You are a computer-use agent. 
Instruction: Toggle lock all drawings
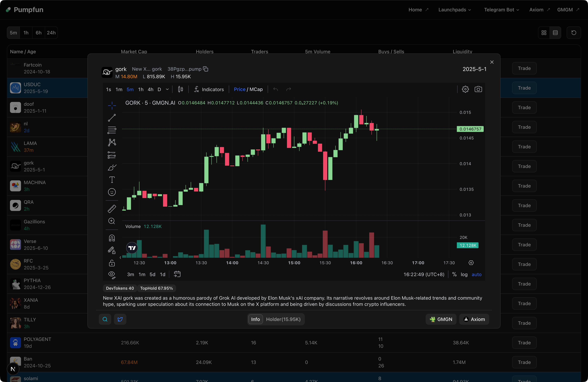click(x=112, y=263)
